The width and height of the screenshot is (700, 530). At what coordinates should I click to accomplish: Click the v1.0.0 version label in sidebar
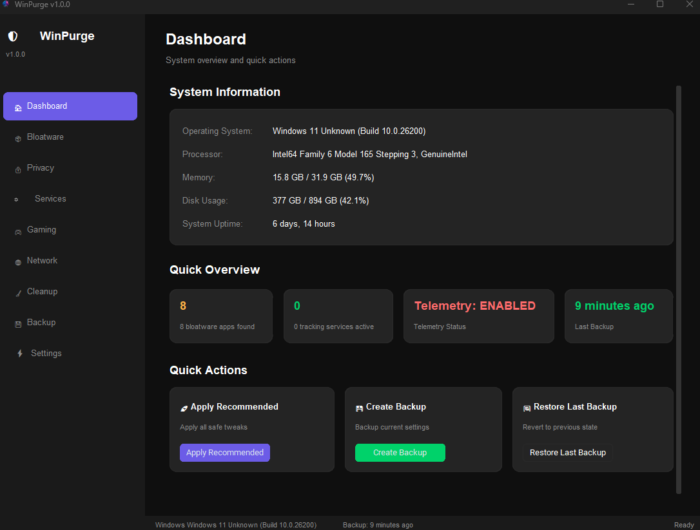(16, 54)
